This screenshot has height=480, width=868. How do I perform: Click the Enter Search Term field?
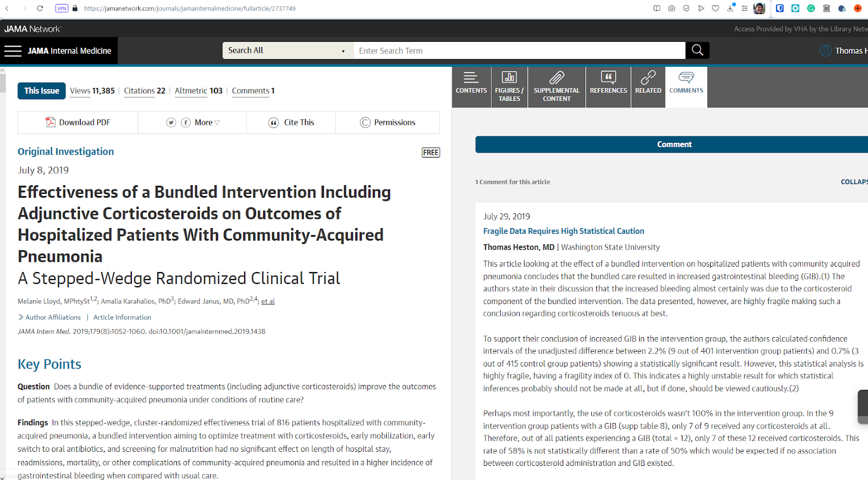coord(519,50)
